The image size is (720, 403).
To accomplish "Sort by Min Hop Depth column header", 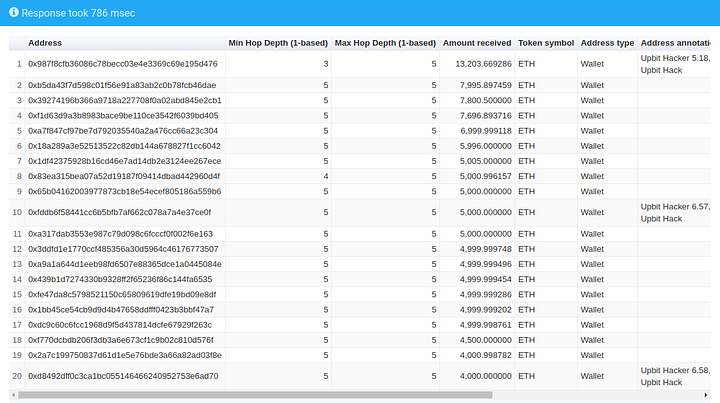I will (278, 43).
